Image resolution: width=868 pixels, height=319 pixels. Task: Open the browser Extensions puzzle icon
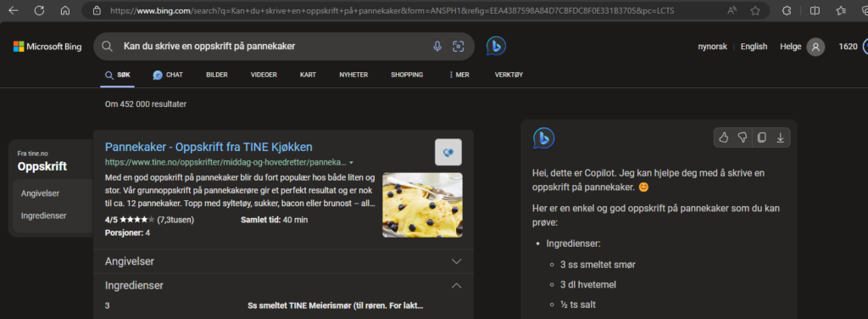coord(787,10)
